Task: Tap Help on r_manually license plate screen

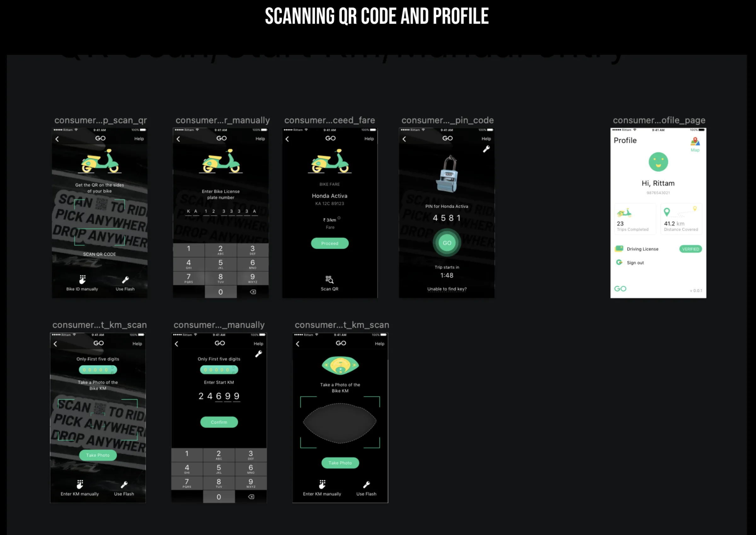Action: pyautogui.click(x=260, y=139)
